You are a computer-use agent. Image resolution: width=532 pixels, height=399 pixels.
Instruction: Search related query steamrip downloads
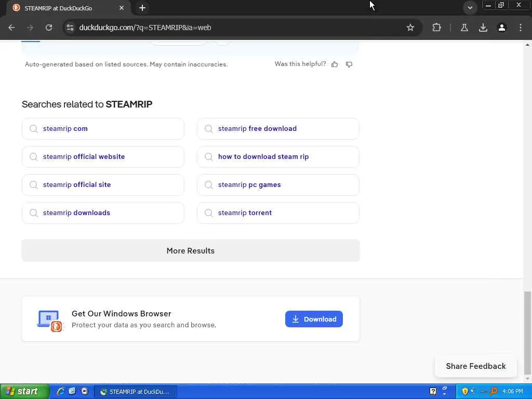click(x=103, y=212)
